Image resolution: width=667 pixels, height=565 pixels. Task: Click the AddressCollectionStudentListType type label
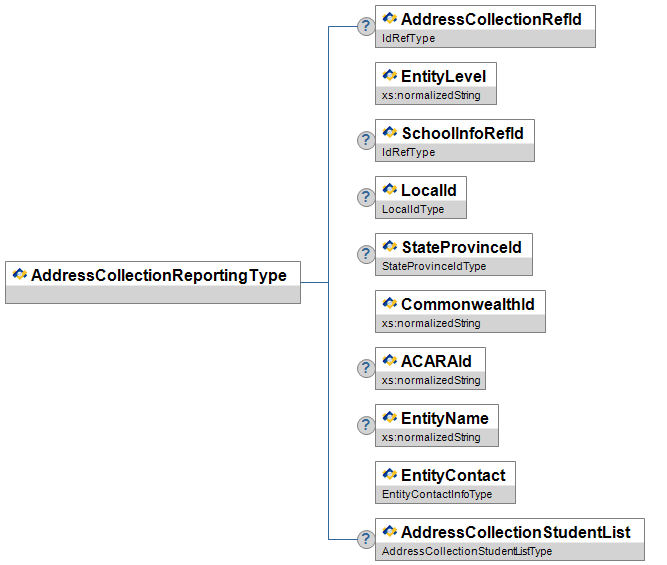(466, 551)
